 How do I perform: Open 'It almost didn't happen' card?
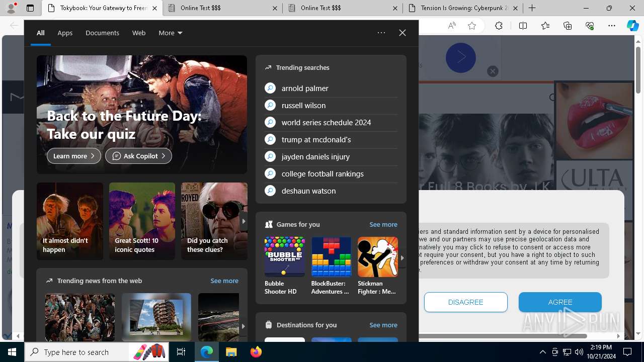70,221
